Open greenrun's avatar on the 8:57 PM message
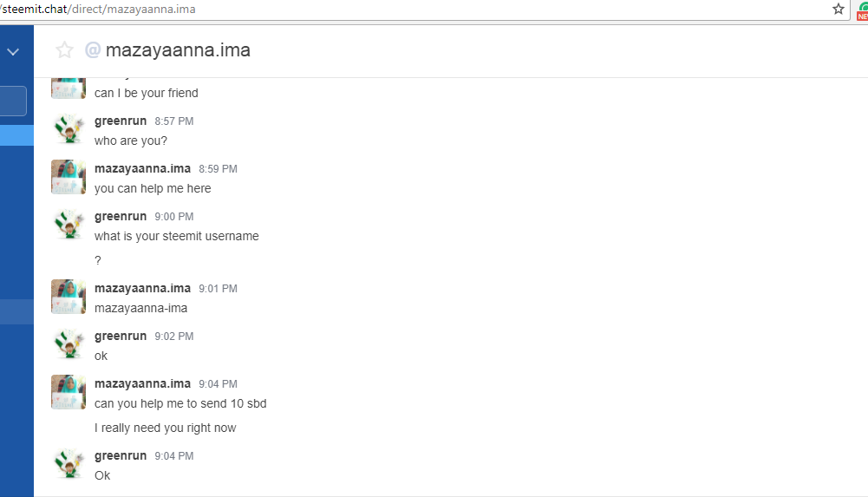Image resolution: width=868 pixels, height=497 pixels. [x=69, y=129]
